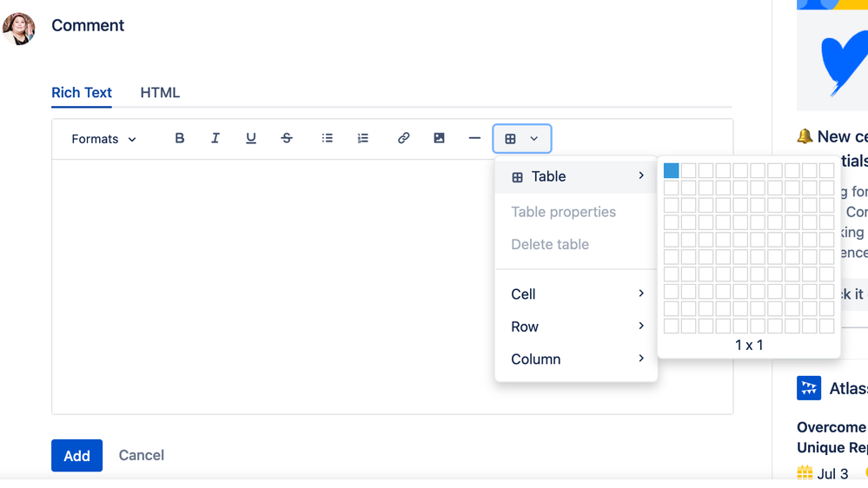Switch to the HTML tab
The width and height of the screenshot is (868, 488).
160,92
